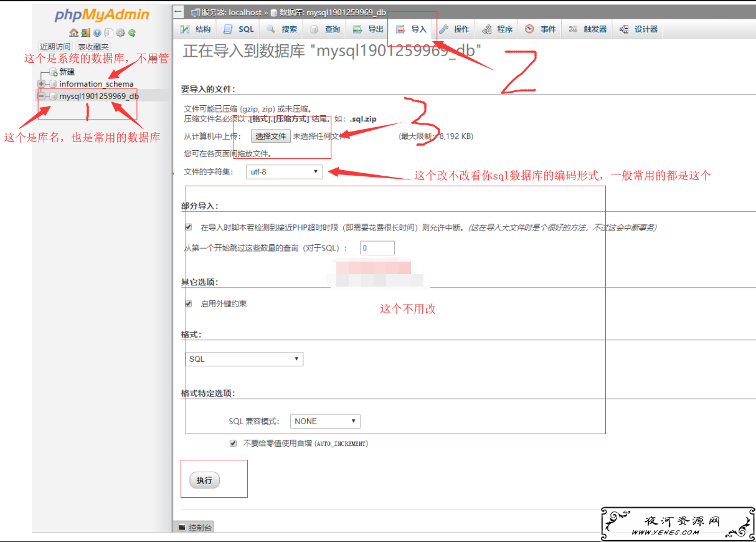This screenshot has width=756, height=542.
Task: Open the 查询 (Query) tab
Action: coord(325,29)
